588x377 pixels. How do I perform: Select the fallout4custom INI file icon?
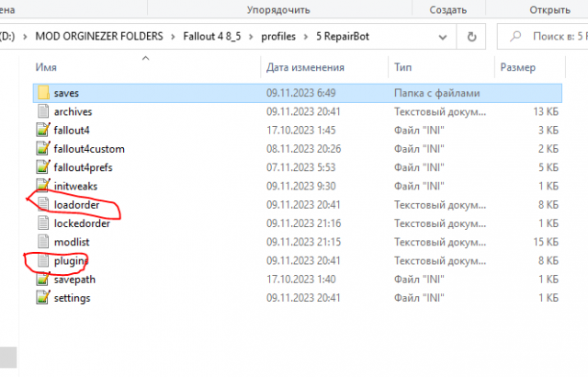(x=42, y=149)
